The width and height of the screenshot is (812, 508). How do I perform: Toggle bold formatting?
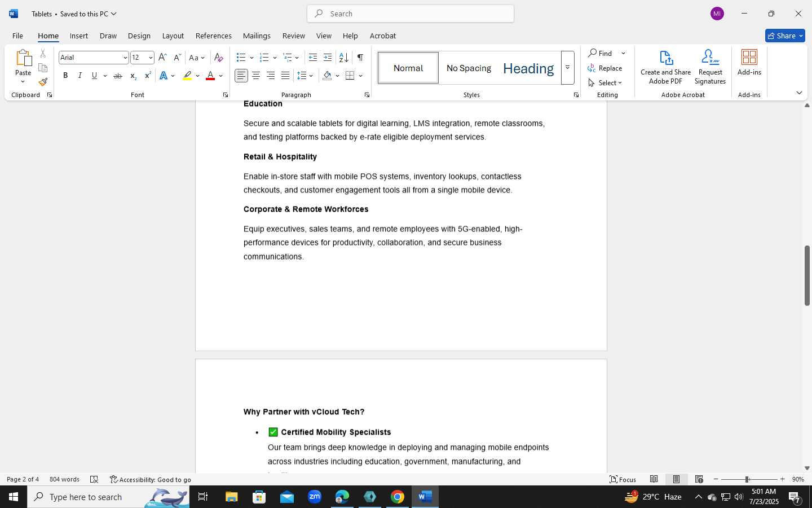tap(65, 76)
